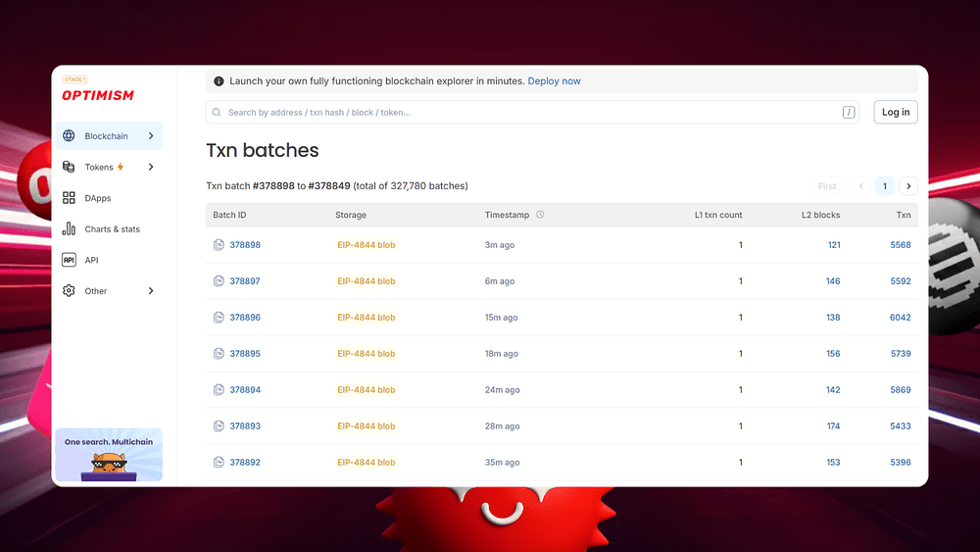Click the DApps grid icon
Viewport: 980px width, 552px height.
[x=69, y=198]
